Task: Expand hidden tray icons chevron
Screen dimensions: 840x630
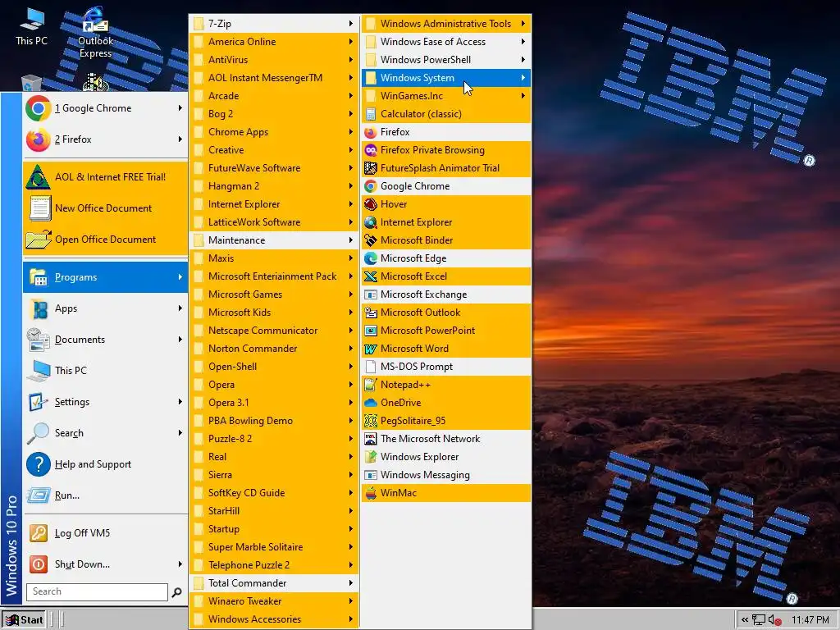Action: (745, 620)
